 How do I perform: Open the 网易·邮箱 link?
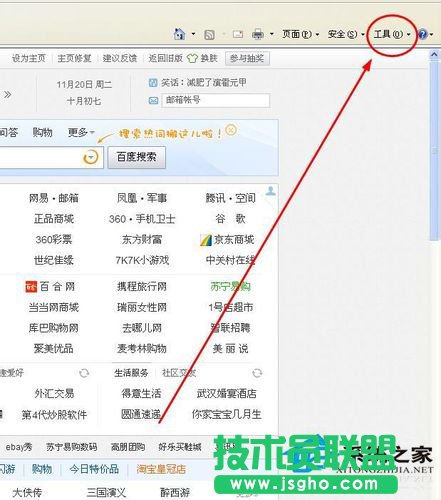54,198
